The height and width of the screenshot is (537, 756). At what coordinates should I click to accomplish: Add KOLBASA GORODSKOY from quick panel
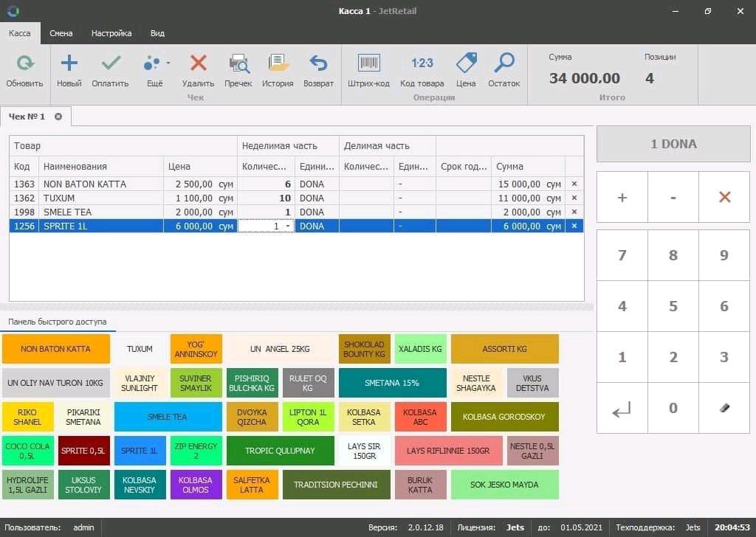point(504,417)
